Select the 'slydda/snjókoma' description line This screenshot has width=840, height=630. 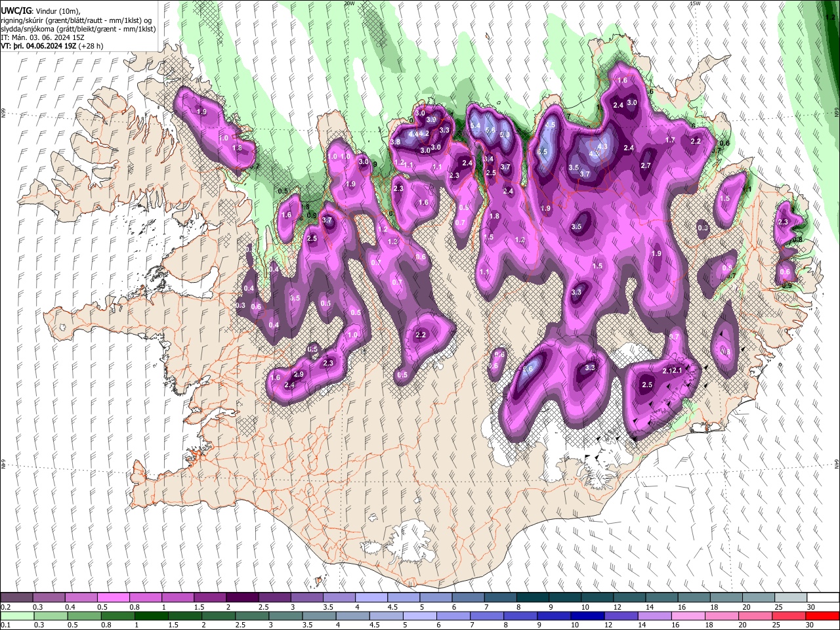78,29
